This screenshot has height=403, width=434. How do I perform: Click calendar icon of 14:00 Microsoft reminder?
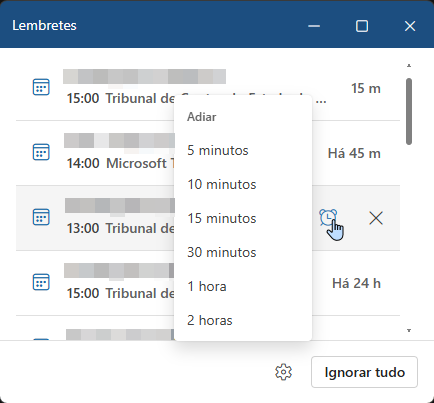(x=41, y=152)
